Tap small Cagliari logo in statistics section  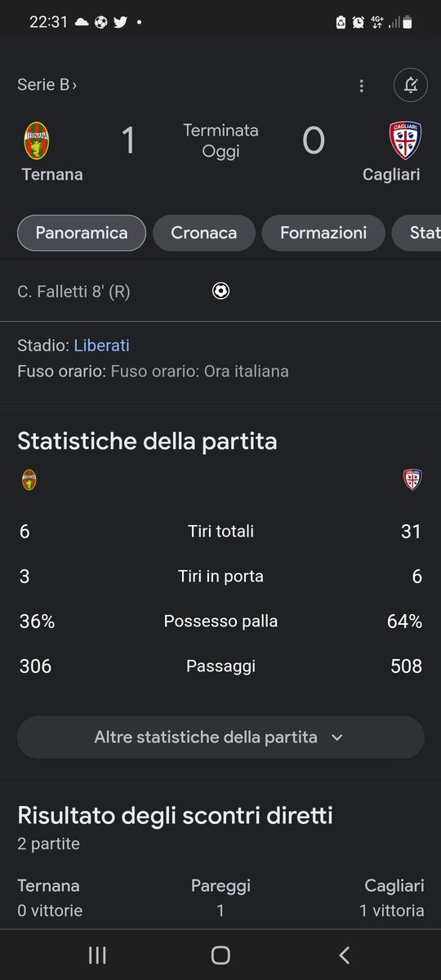[412, 479]
